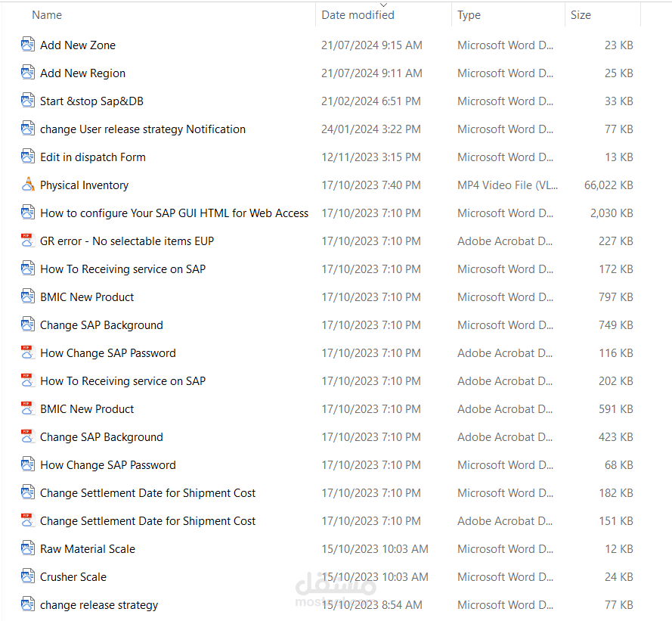Select change User release strategy Notification file name
The image size is (672, 621).
[143, 129]
